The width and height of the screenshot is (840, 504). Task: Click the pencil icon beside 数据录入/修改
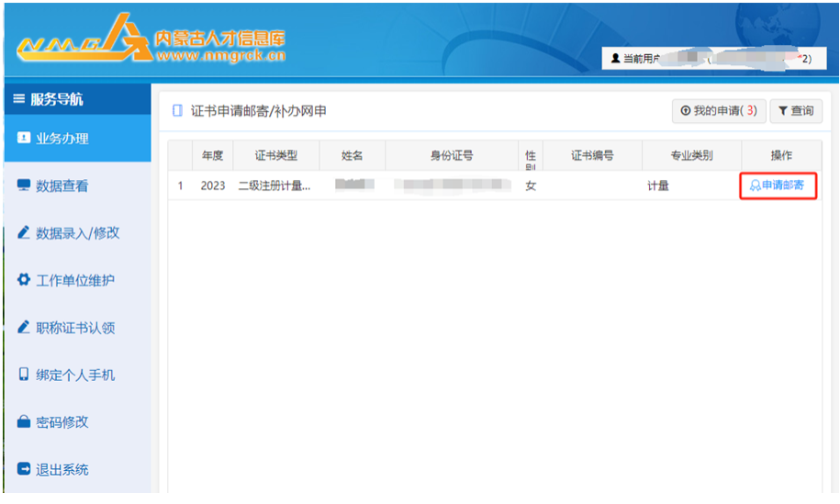(x=24, y=233)
